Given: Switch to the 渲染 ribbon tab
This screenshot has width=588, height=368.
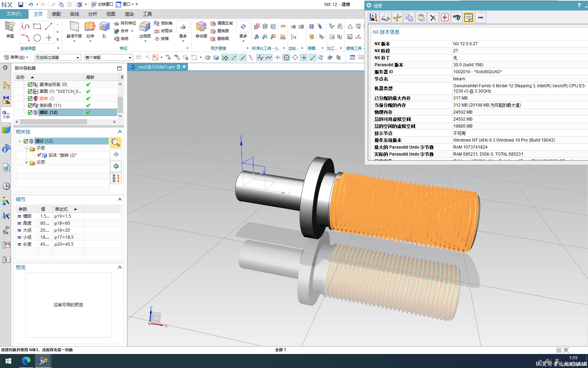Looking at the screenshot, I should click(129, 14).
